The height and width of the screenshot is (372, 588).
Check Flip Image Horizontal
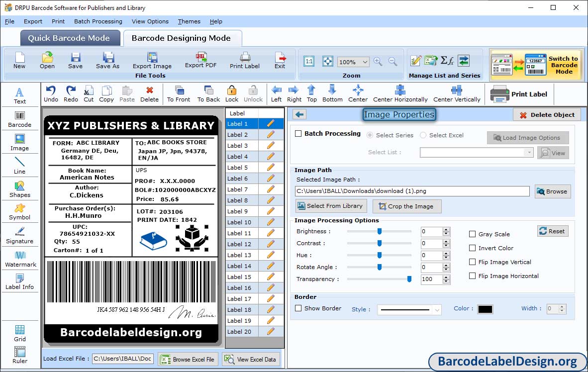pos(473,276)
